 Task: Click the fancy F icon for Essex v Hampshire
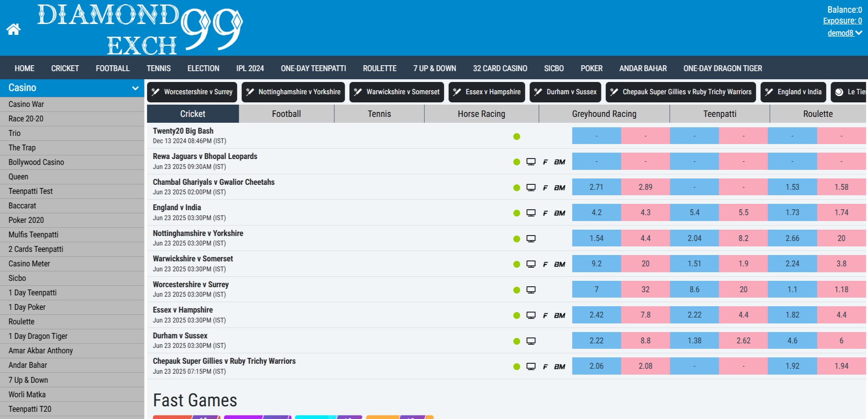pyautogui.click(x=545, y=315)
